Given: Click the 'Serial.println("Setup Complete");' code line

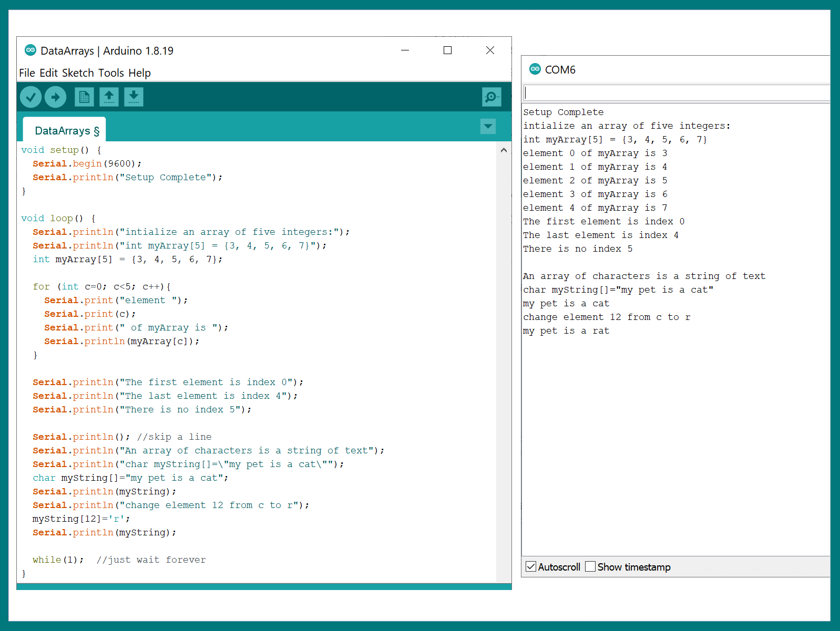Looking at the screenshot, I should click(x=128, y=178).
